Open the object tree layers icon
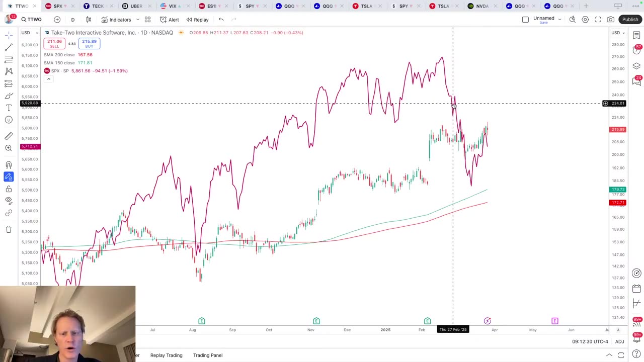Image resolution: width=644 pixels, height=362 pixels. point(636,66)
